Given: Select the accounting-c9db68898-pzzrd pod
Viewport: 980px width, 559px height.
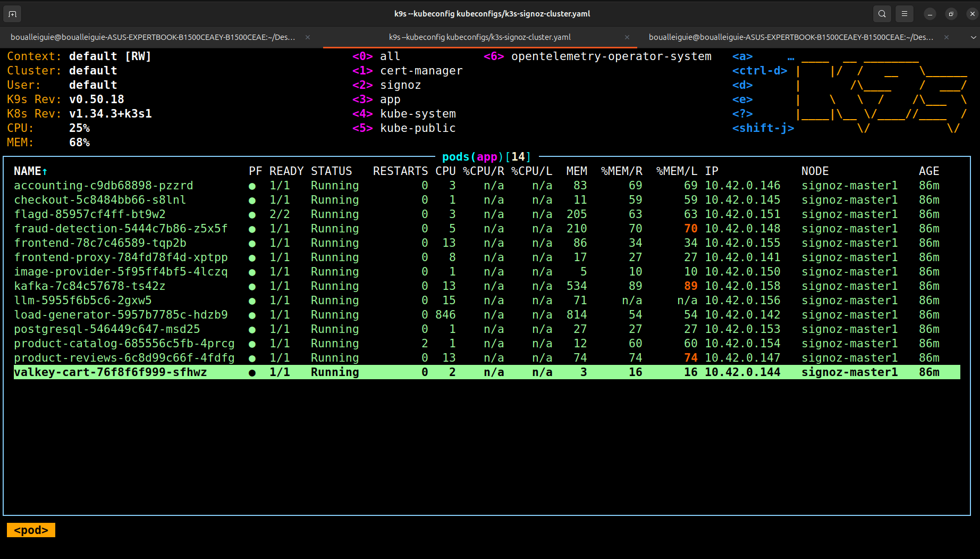Looking at the screenshot, I should pyautogui.click(x=487, y=186).
